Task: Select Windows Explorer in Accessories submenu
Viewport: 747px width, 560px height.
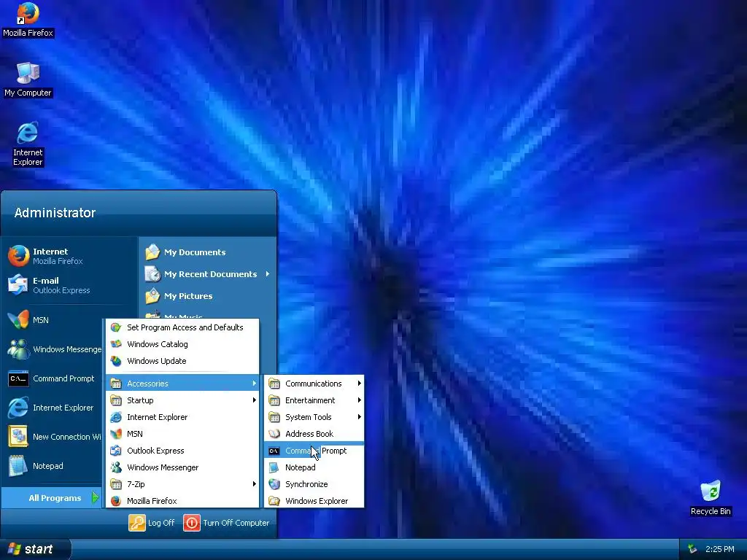Action: pyautogui.click(x=314, y=501)
